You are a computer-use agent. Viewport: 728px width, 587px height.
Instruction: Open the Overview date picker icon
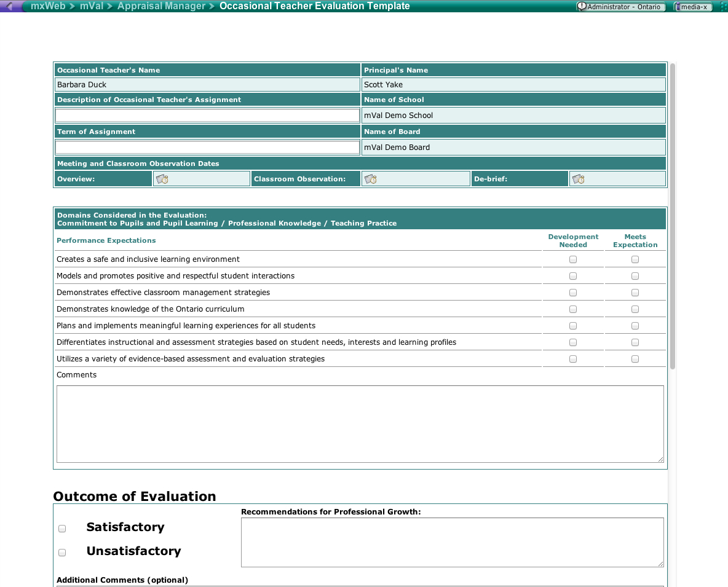pos(162,179)
